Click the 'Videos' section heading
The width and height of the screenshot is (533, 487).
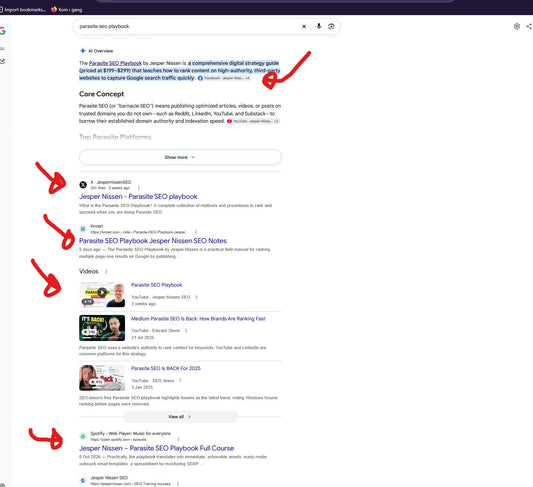click(x=89, y=272)
